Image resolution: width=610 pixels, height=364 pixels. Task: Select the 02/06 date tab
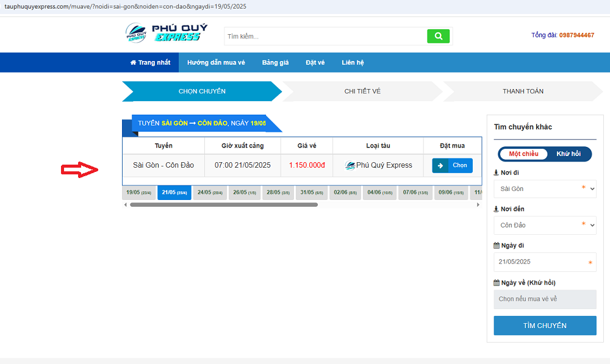[x=345, y=193]
